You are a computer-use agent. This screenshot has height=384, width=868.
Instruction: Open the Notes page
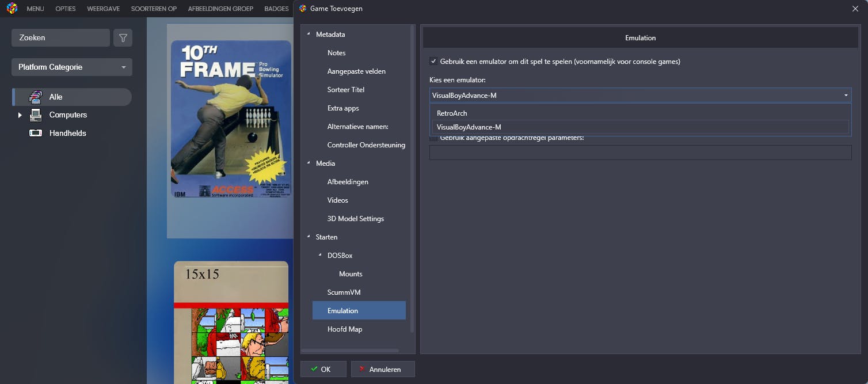tap(336, 53)
